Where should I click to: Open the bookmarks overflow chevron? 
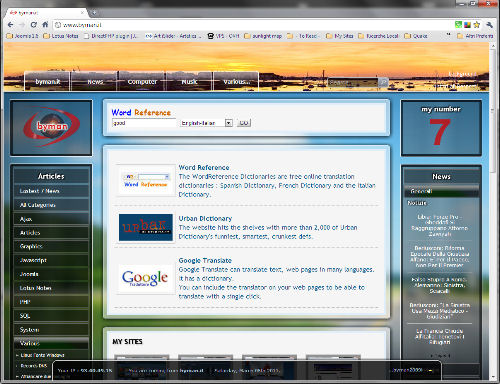(x=448, y=35)
